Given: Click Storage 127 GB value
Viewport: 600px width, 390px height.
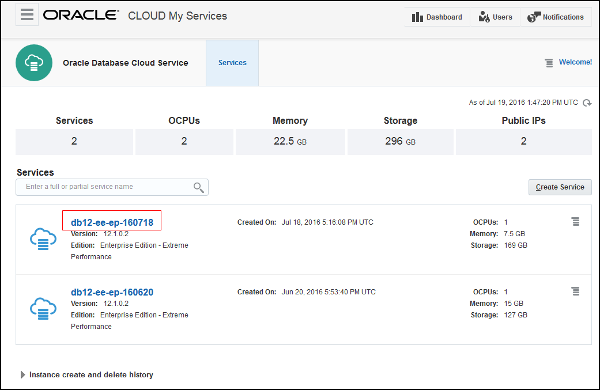Looking at the screenshot, I should [516, 315].
